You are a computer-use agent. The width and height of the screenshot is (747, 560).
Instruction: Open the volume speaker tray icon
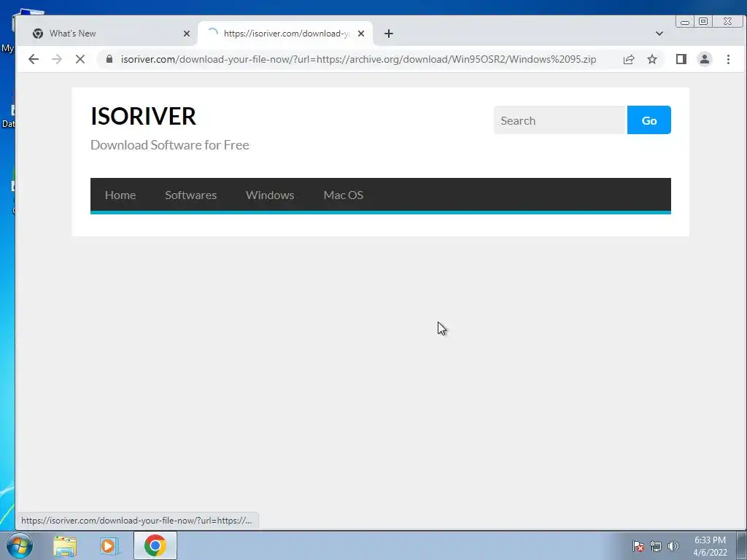(673, 545)
